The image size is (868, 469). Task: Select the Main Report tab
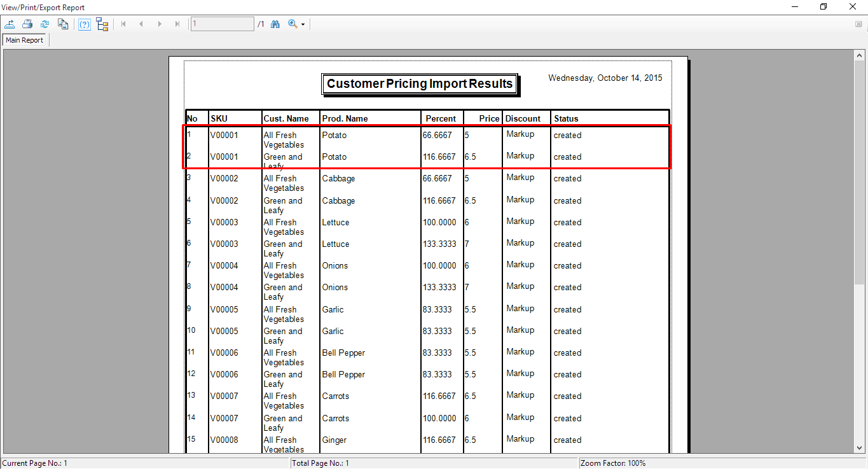pos(25,40)
